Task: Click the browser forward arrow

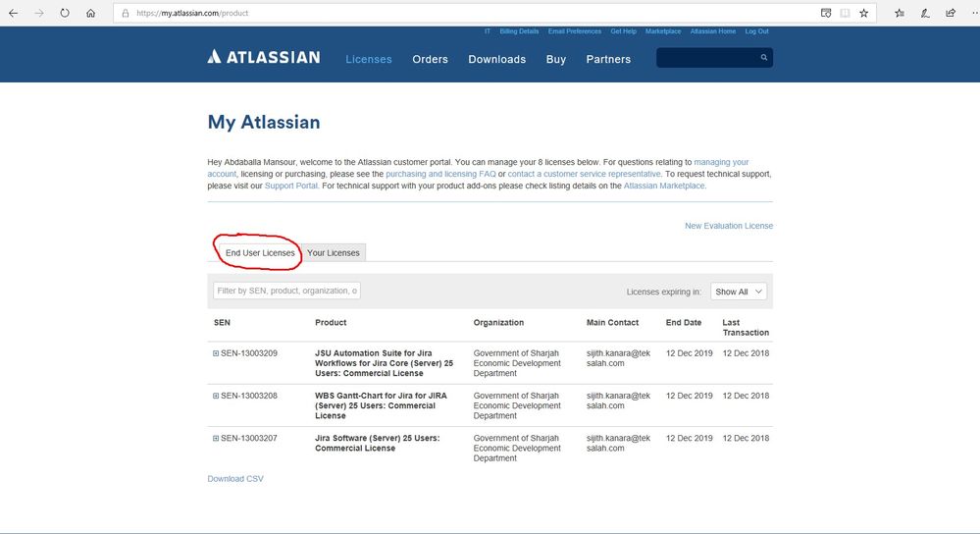Action: point(39,13)
